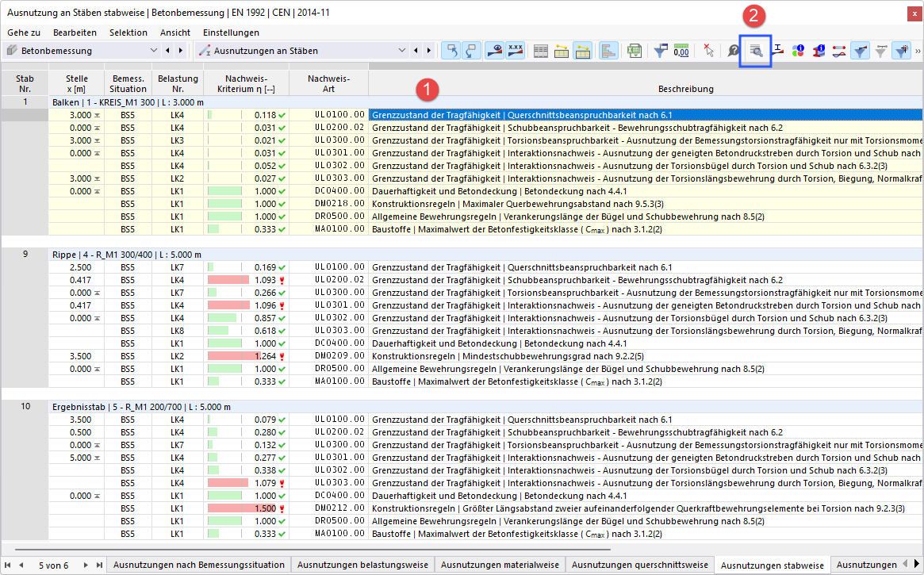Go to next table in Ausnutzungen an Stäben selector
Image resolution: width=924 pixels, height=575 pixels.
click(429, 51)
